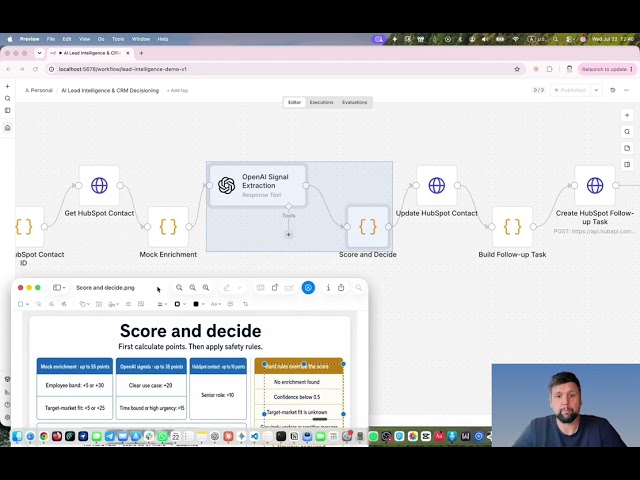Open black fill color swatch
Viewport: 640px width, 480px height.
(x=196, y=304)
